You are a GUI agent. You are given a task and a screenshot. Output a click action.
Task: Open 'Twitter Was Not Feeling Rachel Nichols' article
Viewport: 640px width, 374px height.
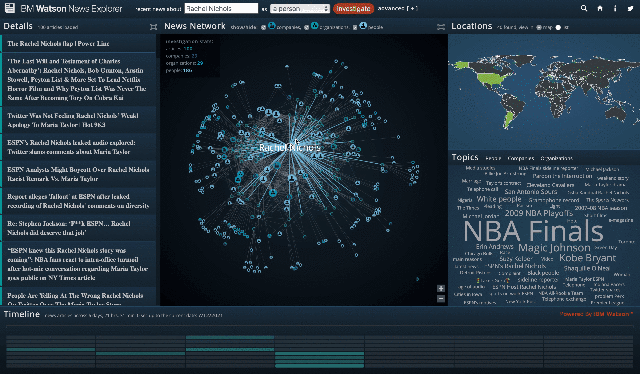78,120
